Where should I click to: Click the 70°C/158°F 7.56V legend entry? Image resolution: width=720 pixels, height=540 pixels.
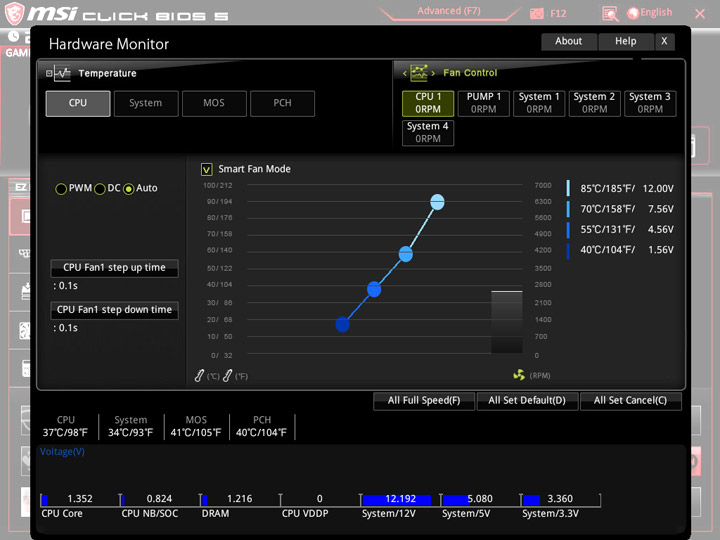point(621,209)
